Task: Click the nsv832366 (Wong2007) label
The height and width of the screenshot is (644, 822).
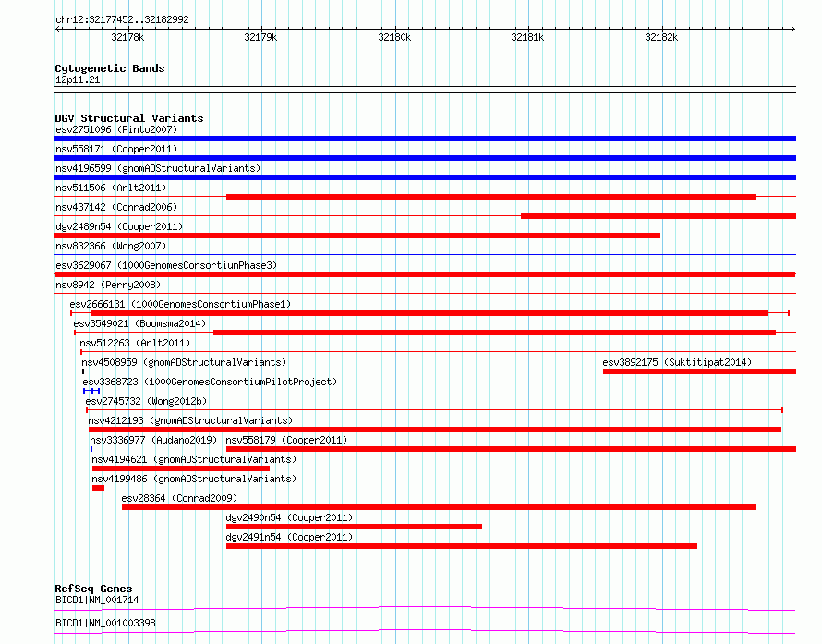Action: pyautogui.click(x=111, y=246)
